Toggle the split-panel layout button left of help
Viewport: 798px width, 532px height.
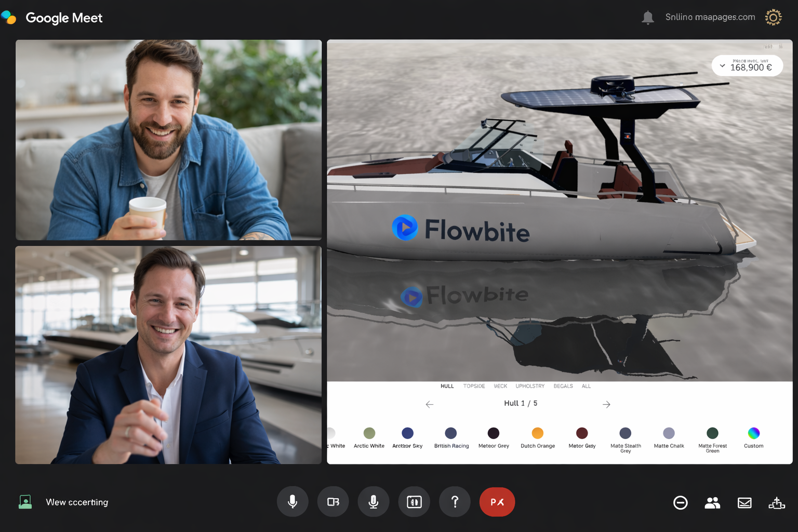pos(414,502)
